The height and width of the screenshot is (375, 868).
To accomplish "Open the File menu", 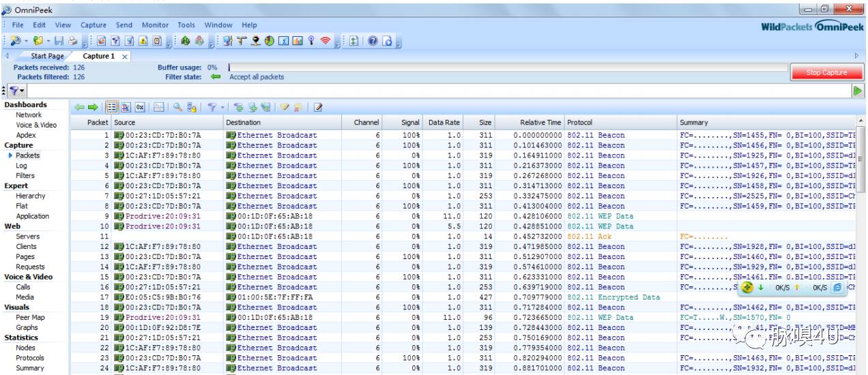I will [x=18, y=25].
